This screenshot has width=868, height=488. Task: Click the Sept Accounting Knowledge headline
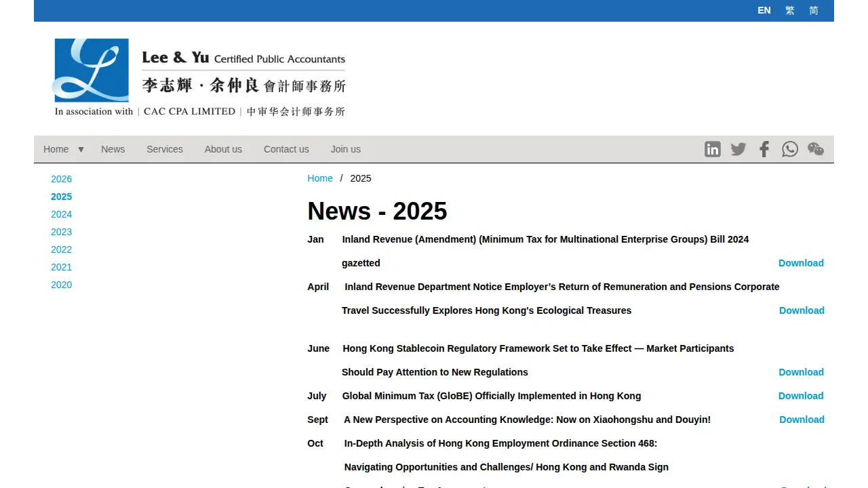(x=527, y=420)
